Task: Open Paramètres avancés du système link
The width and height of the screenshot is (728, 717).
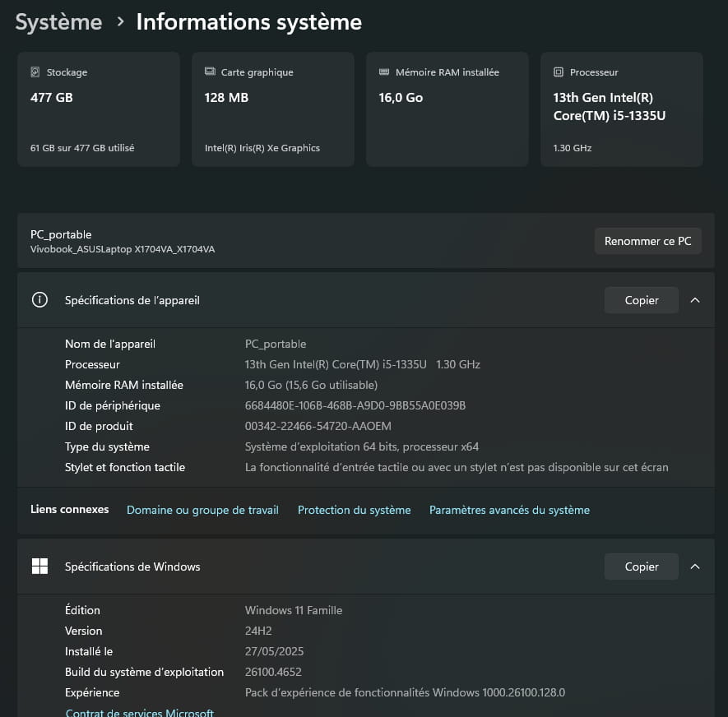Action: (509, 510)
